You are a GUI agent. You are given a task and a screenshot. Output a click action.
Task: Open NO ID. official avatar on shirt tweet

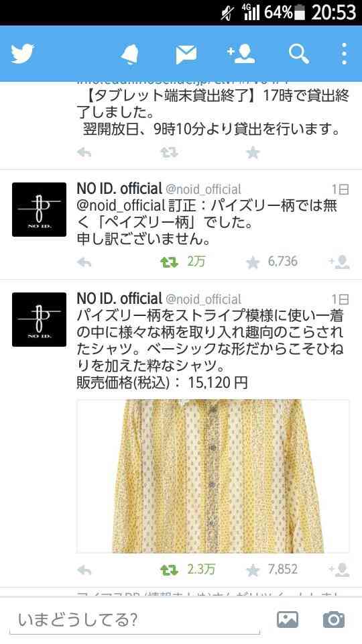[x=39, y=319]
